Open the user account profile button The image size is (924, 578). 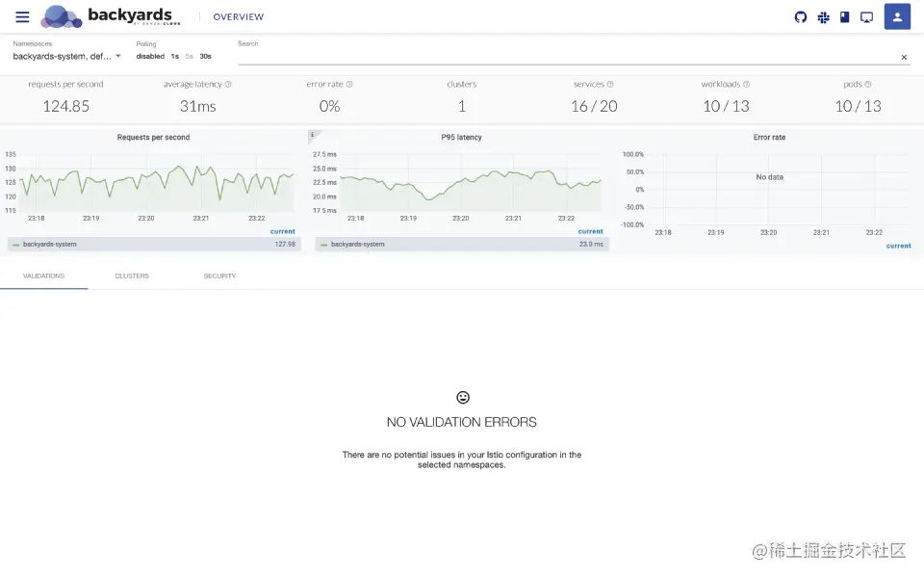pyautogui.click(x=897, y=16)
